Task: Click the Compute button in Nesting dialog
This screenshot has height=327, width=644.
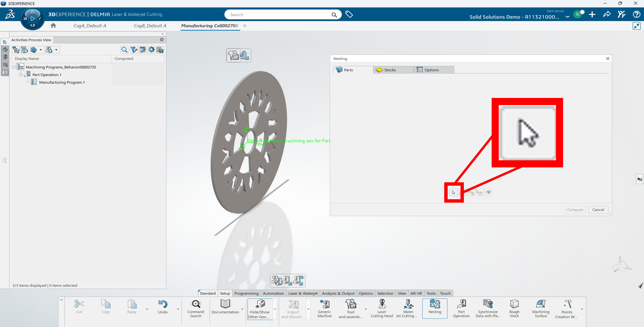Action: pos(575,210)
